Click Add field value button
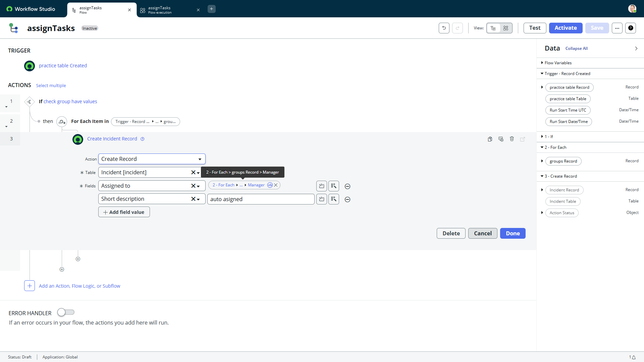 click(124, 212)
